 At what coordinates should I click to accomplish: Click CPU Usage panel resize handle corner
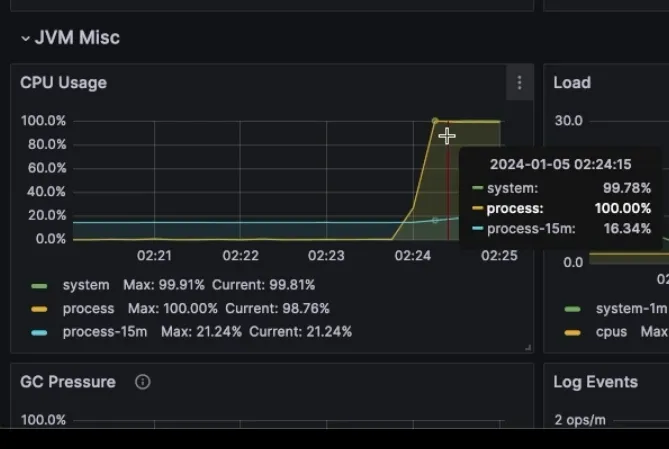tap(528, 348)
